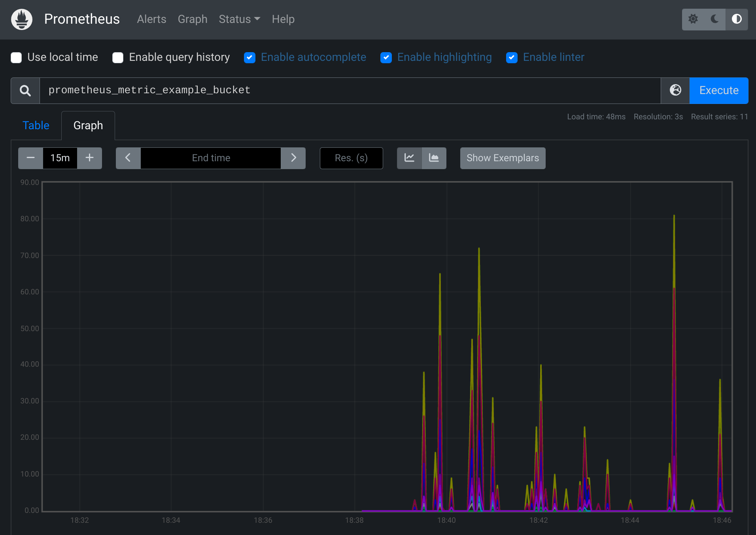Go to Prometheus home title
This screenshot has height=535, width=756.
pyautogui.click(x=82, y=19)
